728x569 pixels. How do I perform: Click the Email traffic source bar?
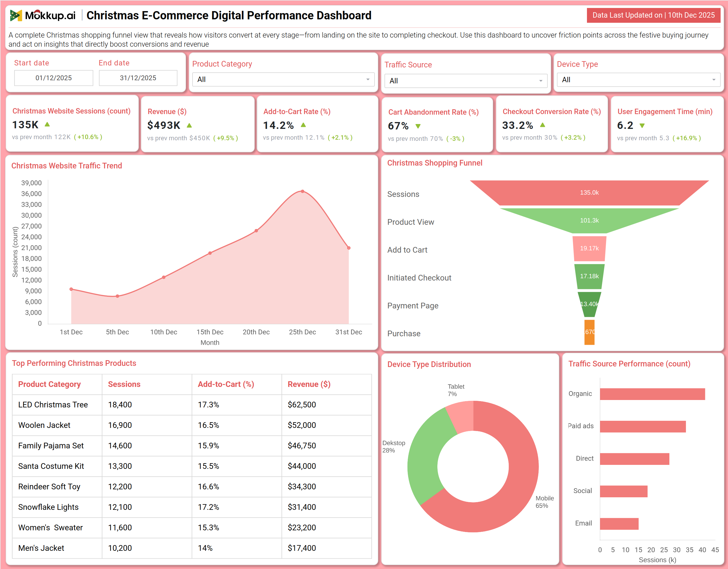click(x=619, y=524)
